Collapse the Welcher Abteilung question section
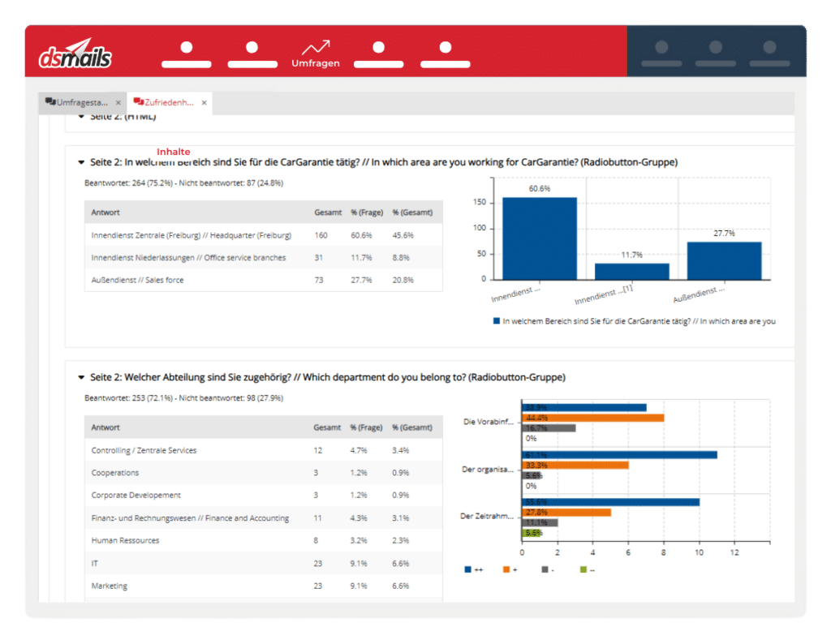The height and width of the screenshot is (644, 831). [x=81, y=377]
